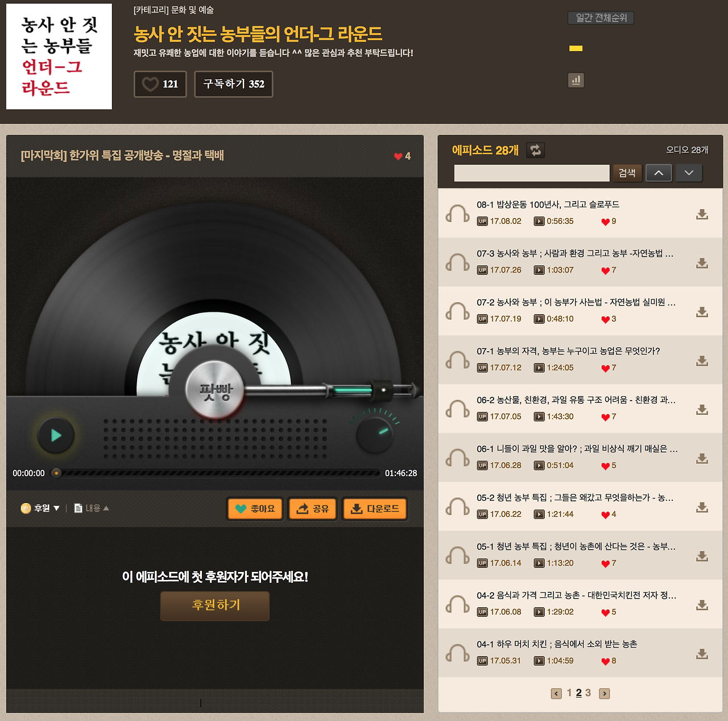Image resolution: width=728 pixels, height=721 pixels.
Task: Click the 후원하기 sponsor button
Action: [215, 605]
